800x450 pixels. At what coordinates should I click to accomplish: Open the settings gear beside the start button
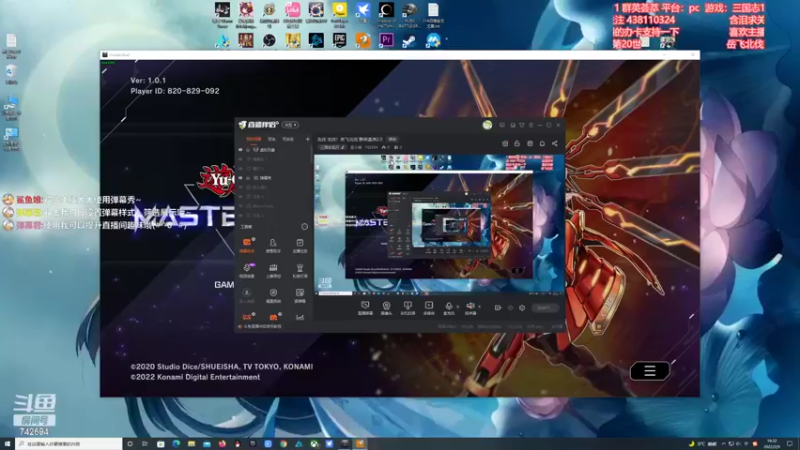point(522,308)
